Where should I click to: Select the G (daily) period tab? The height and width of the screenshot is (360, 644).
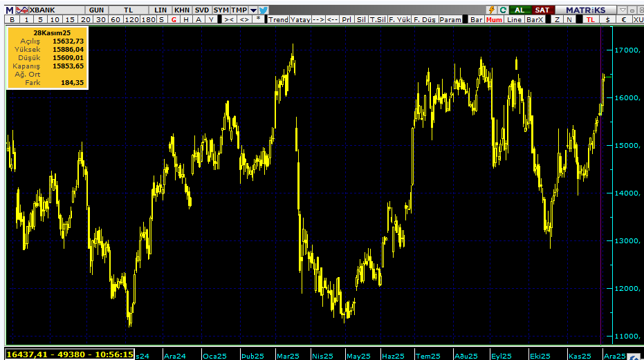coord(174,20)
